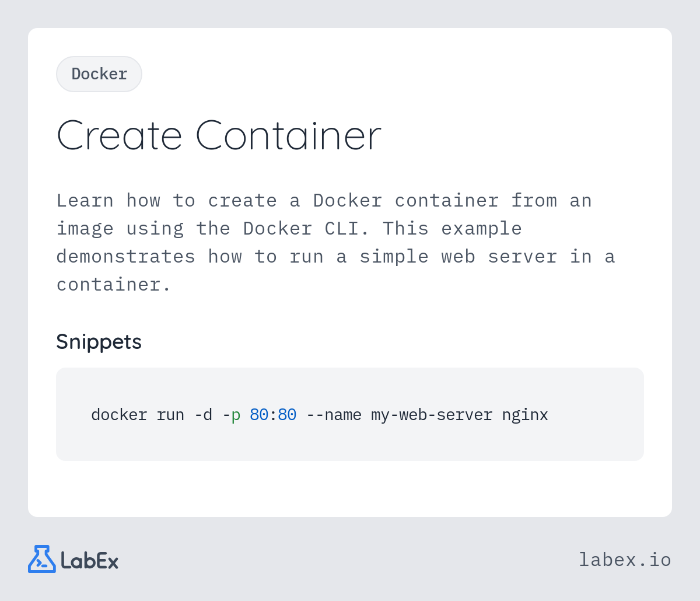
Task: Click the Snippets section heading
Action: pos(99,341)
